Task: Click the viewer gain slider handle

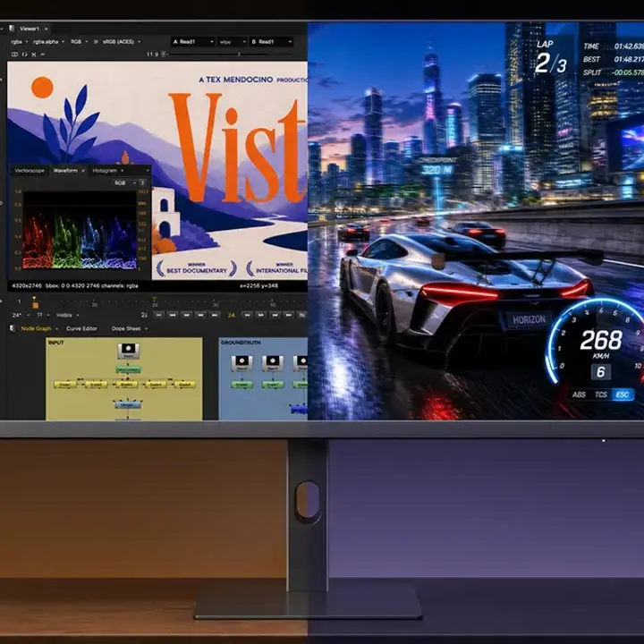Action: click(239, 54)
